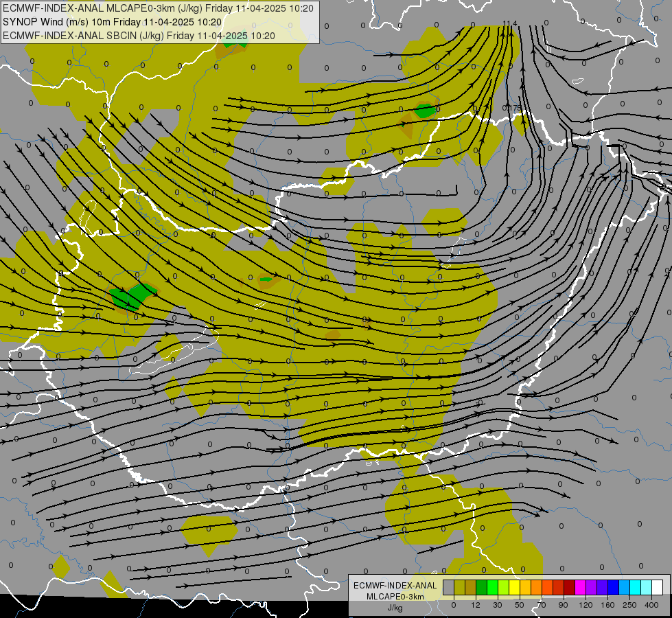Click the legend tick value "250"
Image resolution: width=672 pixels, height=618 pixels.
(x=629, y=605)
